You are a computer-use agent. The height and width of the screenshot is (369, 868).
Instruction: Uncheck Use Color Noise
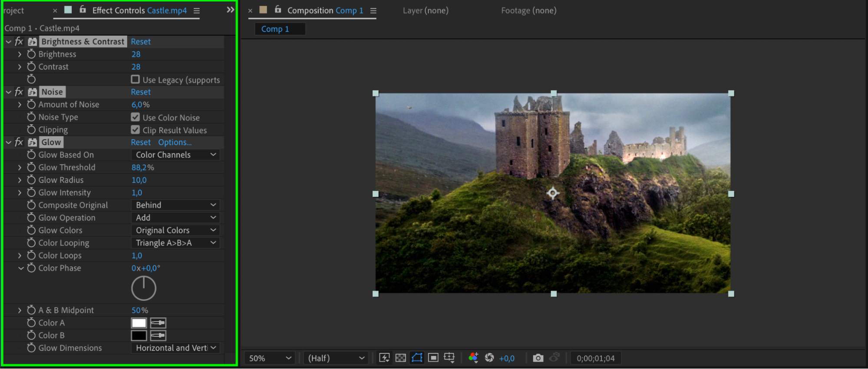135,117
